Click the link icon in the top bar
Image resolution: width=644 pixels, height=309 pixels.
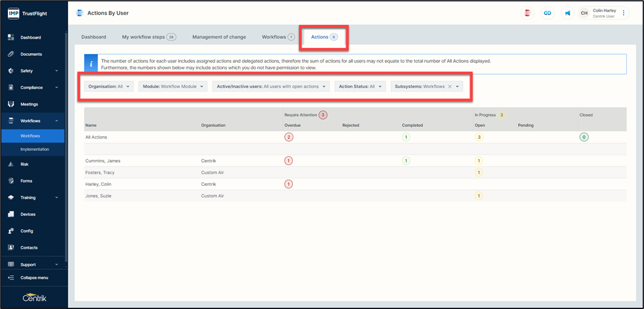tap(548, 13)
